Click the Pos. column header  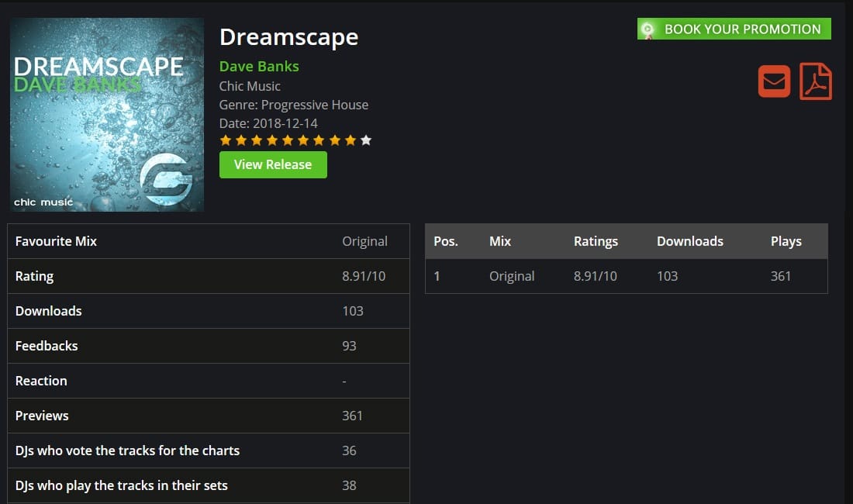(x=446, y=241)
